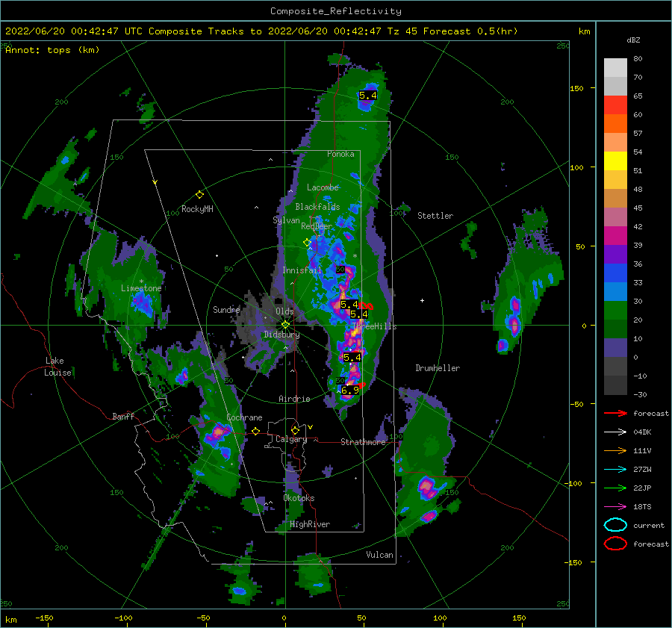Image resolution: width=672 pixels, height=628 pixels.
Task: Click the Annot: tops (km) annotation text
Action: tap(52, 50)
